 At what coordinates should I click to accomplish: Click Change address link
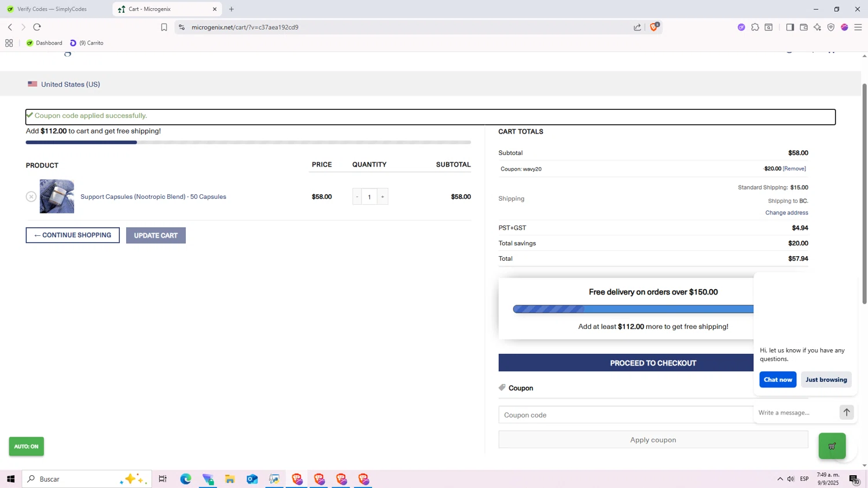[786, 213]
